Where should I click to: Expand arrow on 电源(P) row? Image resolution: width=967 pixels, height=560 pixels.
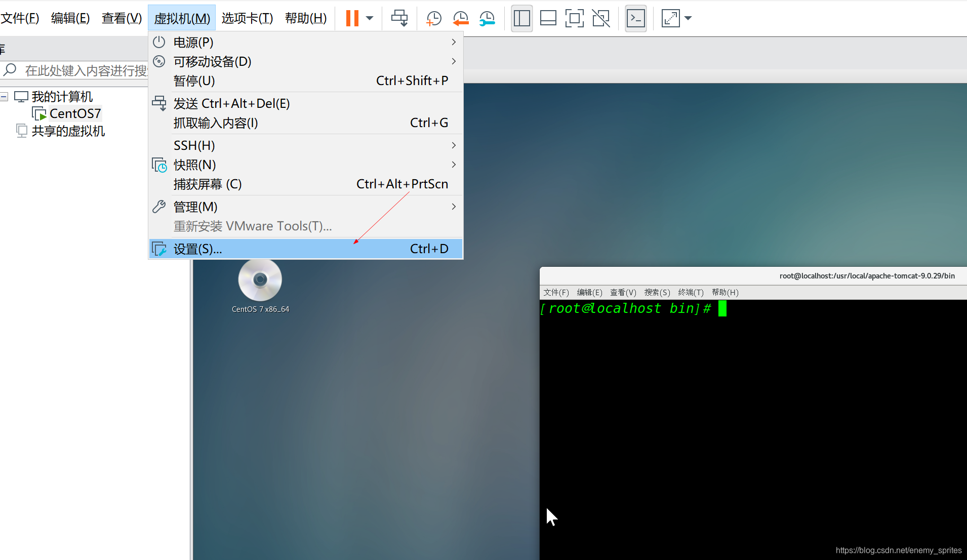pos(454,42)
